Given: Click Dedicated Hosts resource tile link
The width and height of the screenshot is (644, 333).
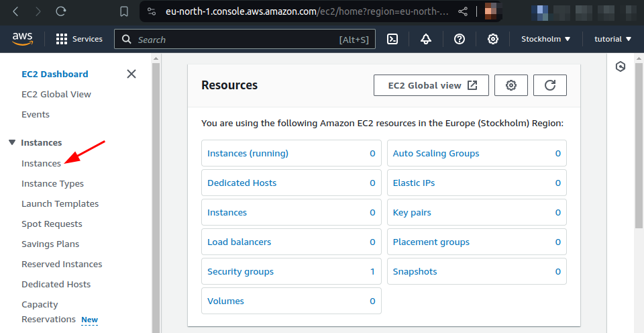Looking at the screenshot, I should [242, 183].
